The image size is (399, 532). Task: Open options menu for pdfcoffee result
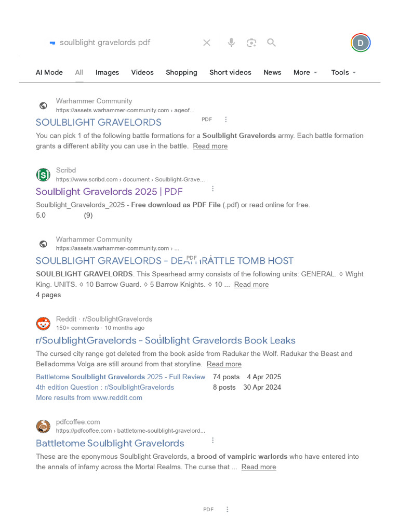pos(212,440)
